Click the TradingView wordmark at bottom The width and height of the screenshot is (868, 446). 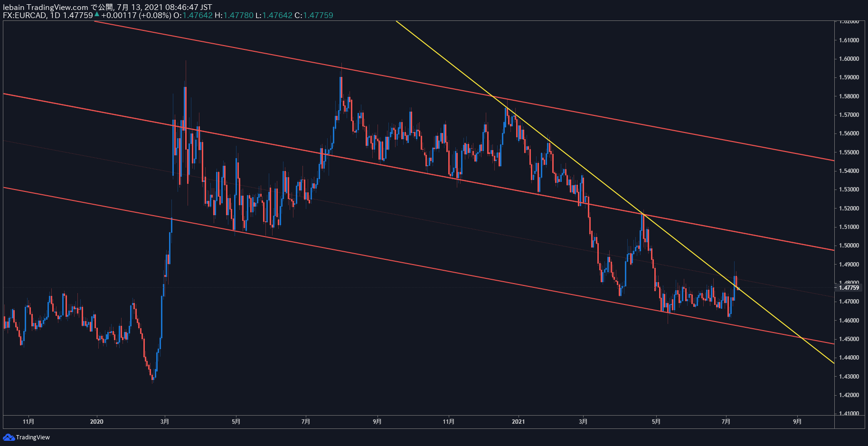[x=33, y=437]
